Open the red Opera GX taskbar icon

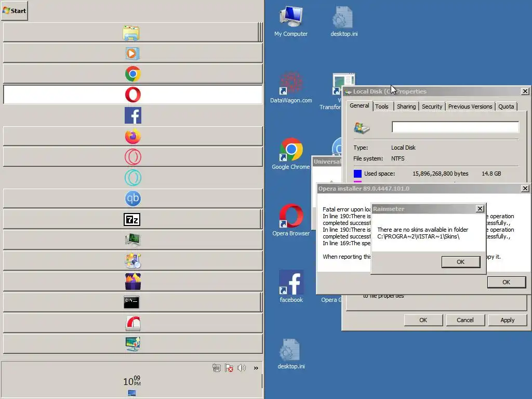pos(132,157)
